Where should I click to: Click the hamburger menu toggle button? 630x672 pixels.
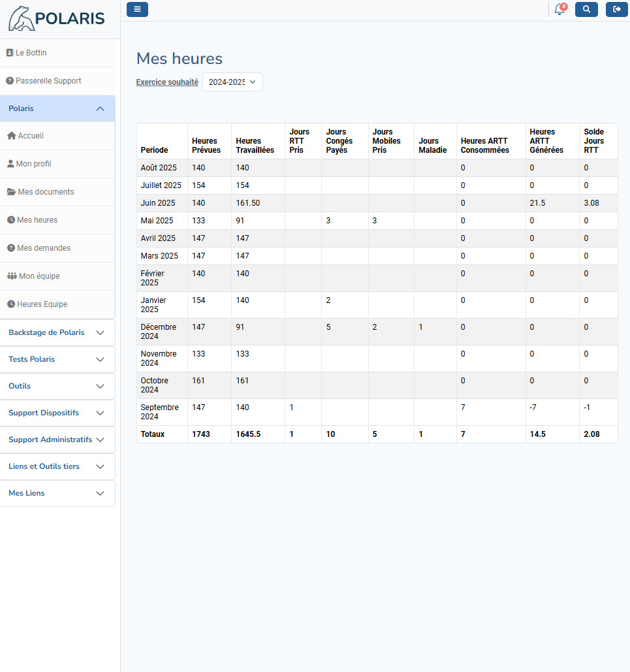[x=137, y=9]
